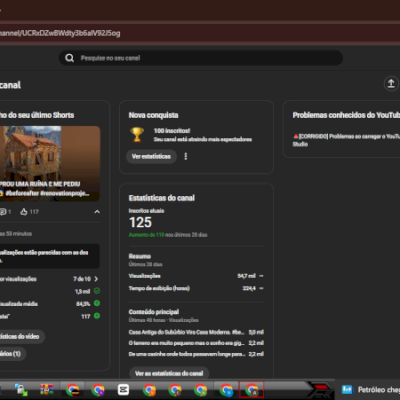Click the green check beside 1,3 mil
This screenshot has height=400, width=400.
(x=97, y=291)
